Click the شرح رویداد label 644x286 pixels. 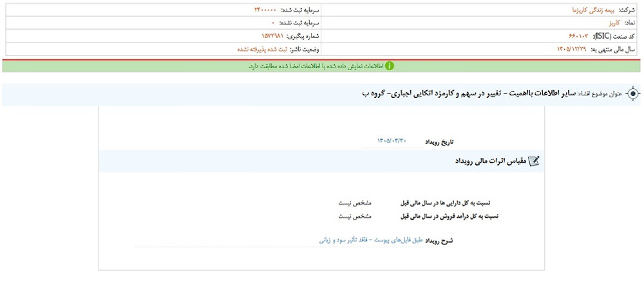pyautogui.click(x=439, y=241)
